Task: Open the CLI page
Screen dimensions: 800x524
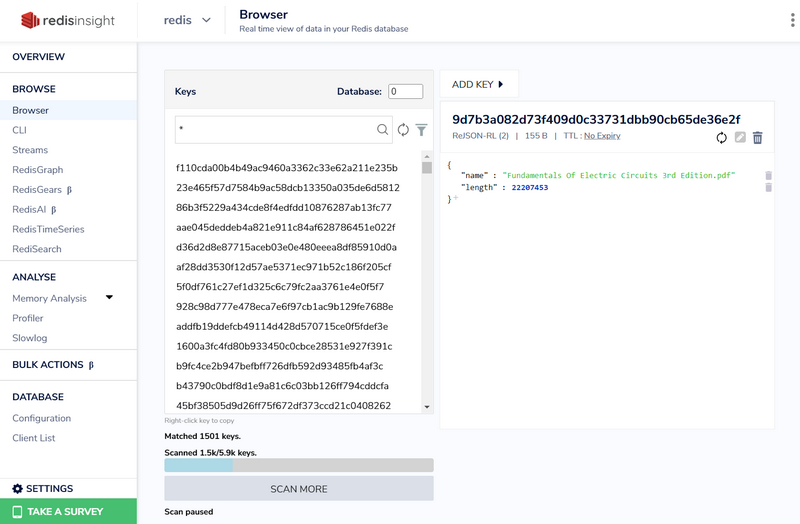Action: pyautogui.click(x=19, y=130)
